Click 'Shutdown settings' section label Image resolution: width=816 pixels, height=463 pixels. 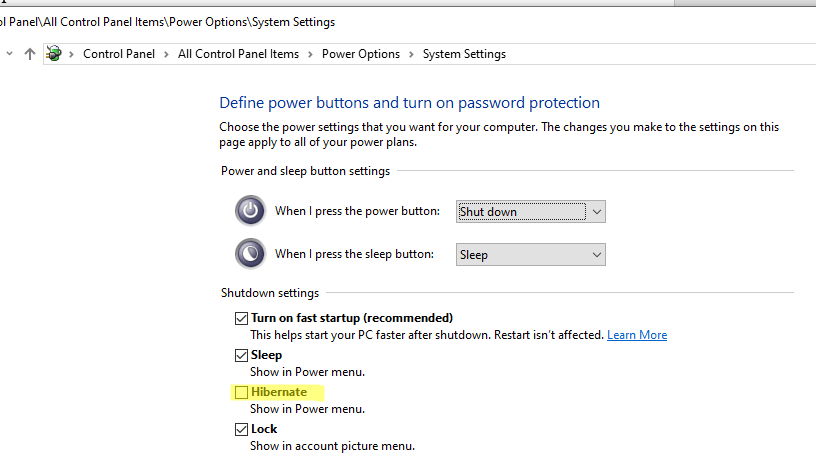(x=270, y=293)
